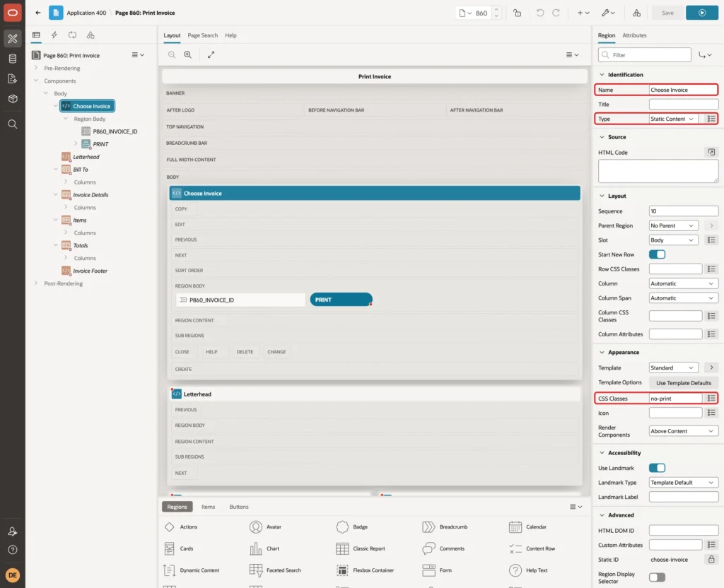Image resolution: width=724 pixels, height=588 pixels.
Task: Click the PRINT button in layout
Action: pos(341,300)
